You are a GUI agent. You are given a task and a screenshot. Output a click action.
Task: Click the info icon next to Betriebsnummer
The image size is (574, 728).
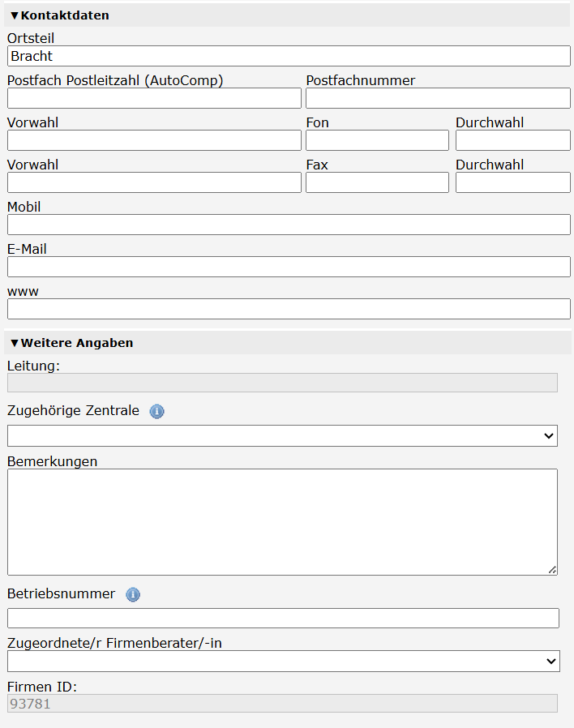click(133, 594)
